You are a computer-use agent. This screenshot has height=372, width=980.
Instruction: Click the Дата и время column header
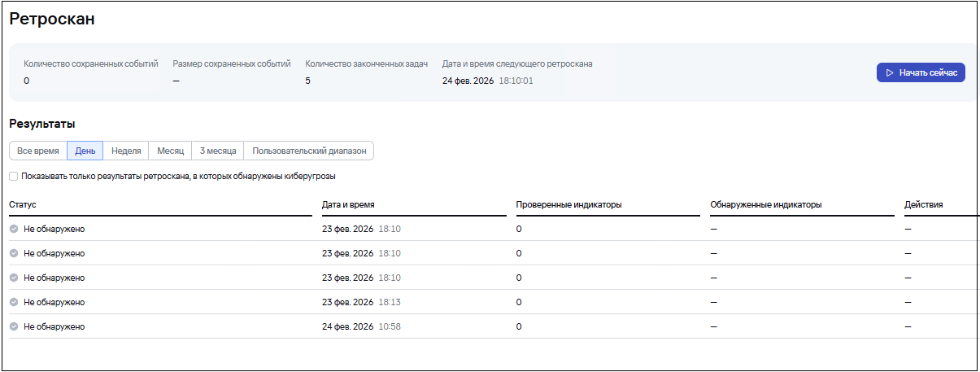click(x=348, y=204)
